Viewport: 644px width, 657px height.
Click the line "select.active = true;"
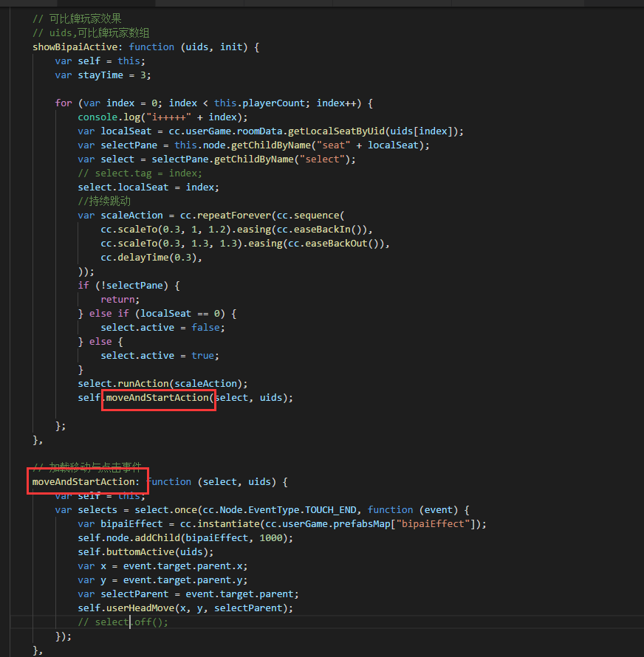pos(160,356)
